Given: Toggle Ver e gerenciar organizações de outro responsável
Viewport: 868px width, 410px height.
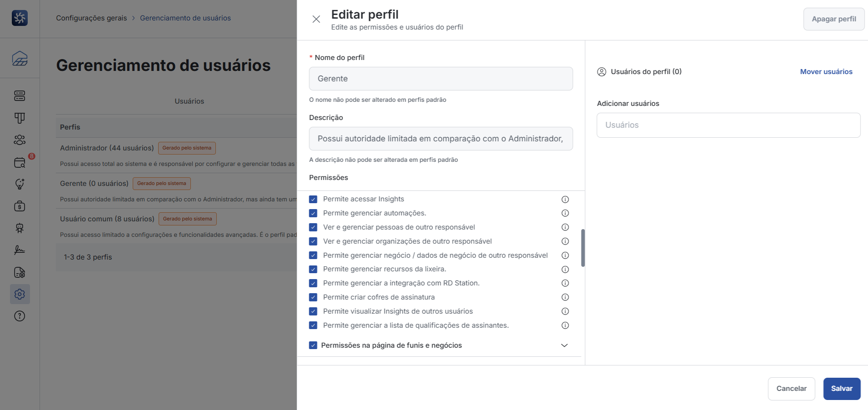Looking at the screenshot, I should pos(313,241).
